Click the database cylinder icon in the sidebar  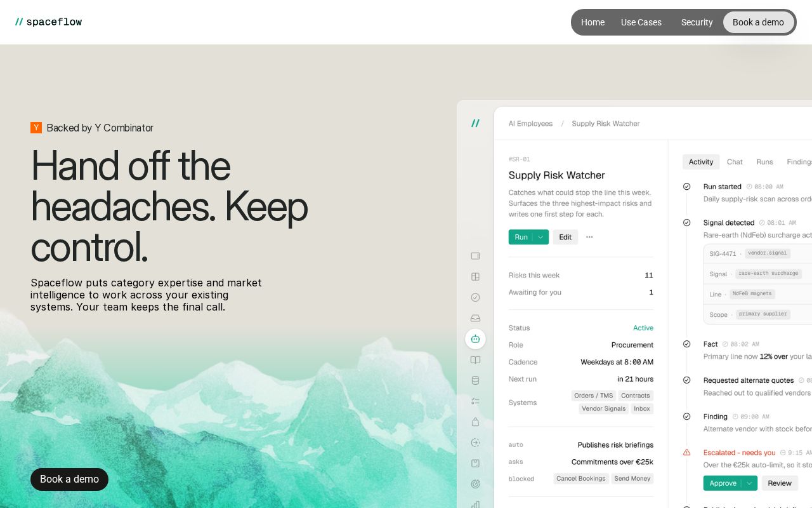pyautogui.click(x=475, y=380)
